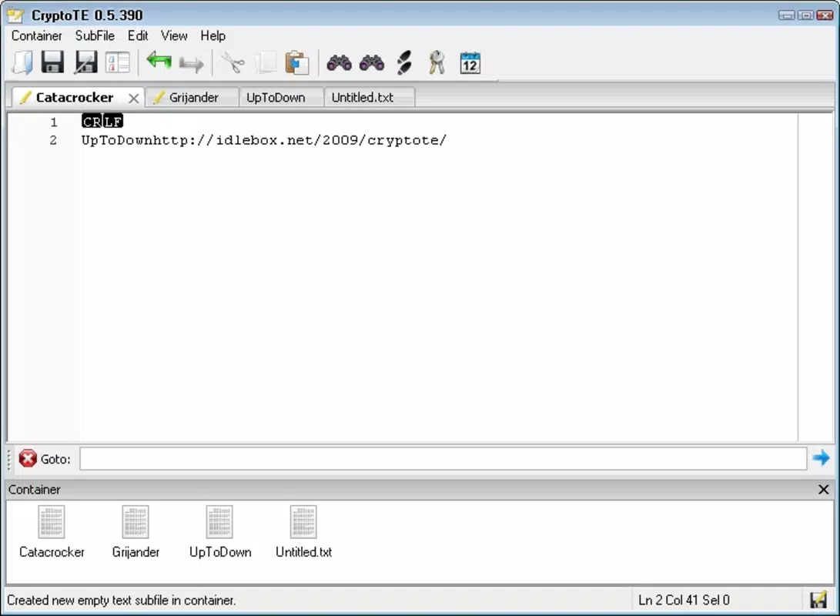This screenshot has width=840, height=616.
Task: Close the Container panel
Action: tap(823, 490)
